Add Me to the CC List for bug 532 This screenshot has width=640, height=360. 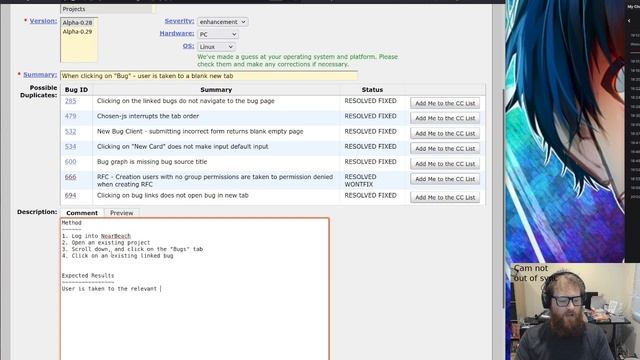(x=445, y=133)
